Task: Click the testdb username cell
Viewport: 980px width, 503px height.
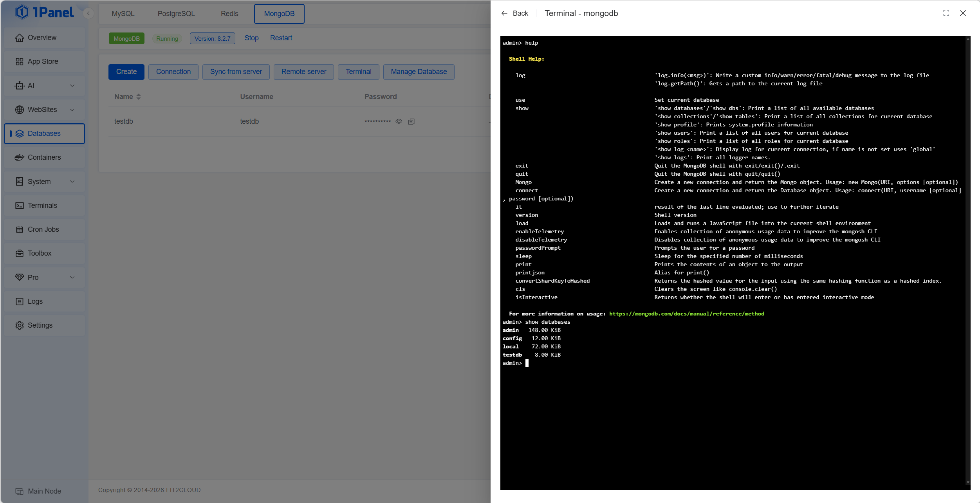Action: (x=249, y=121)
